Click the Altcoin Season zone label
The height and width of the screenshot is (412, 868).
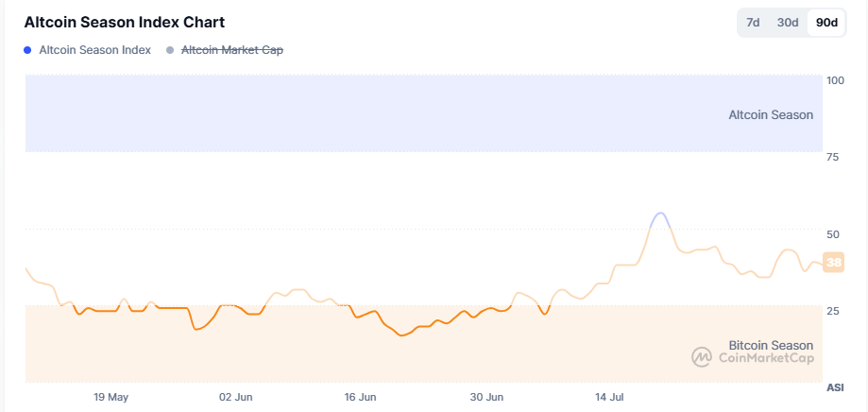tap(771, 114)
